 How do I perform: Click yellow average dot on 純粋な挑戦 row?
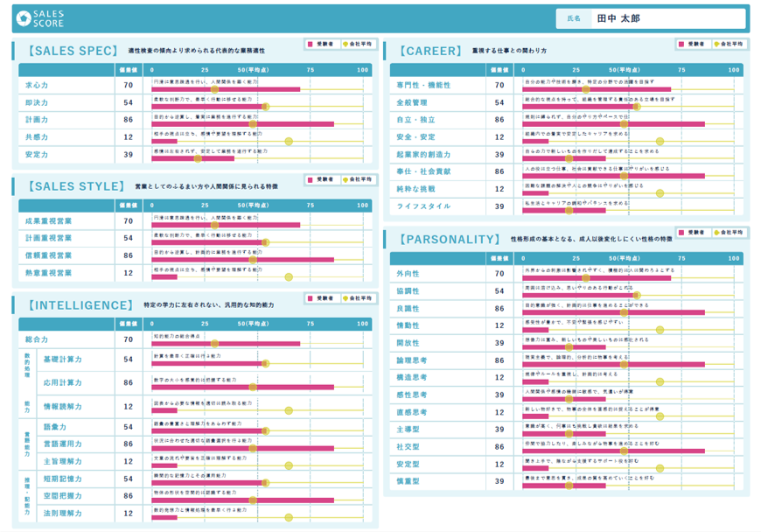click(x=660, y=192)
